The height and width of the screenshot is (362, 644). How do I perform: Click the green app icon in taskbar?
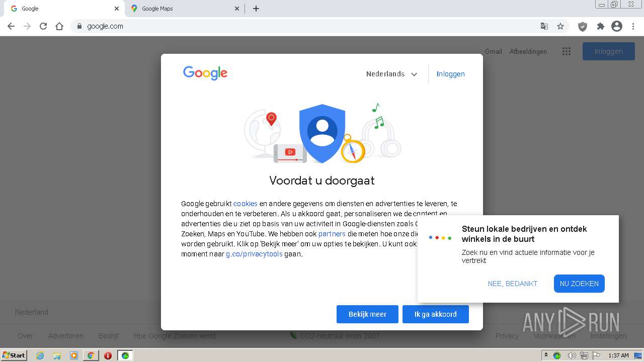[x=125, y=355]
